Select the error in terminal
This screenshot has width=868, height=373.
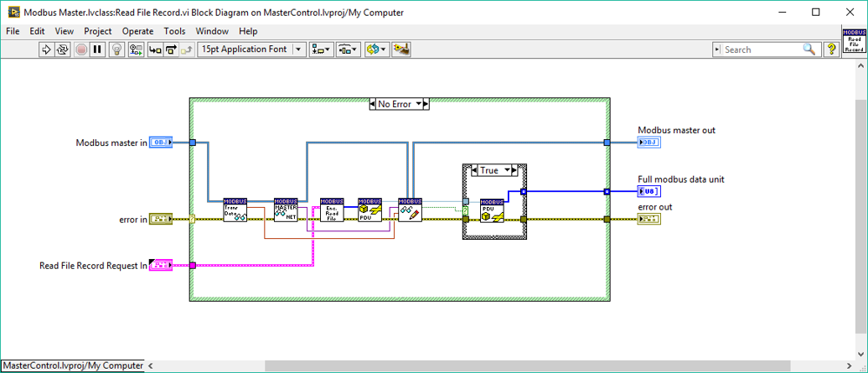tap(161, 219)
